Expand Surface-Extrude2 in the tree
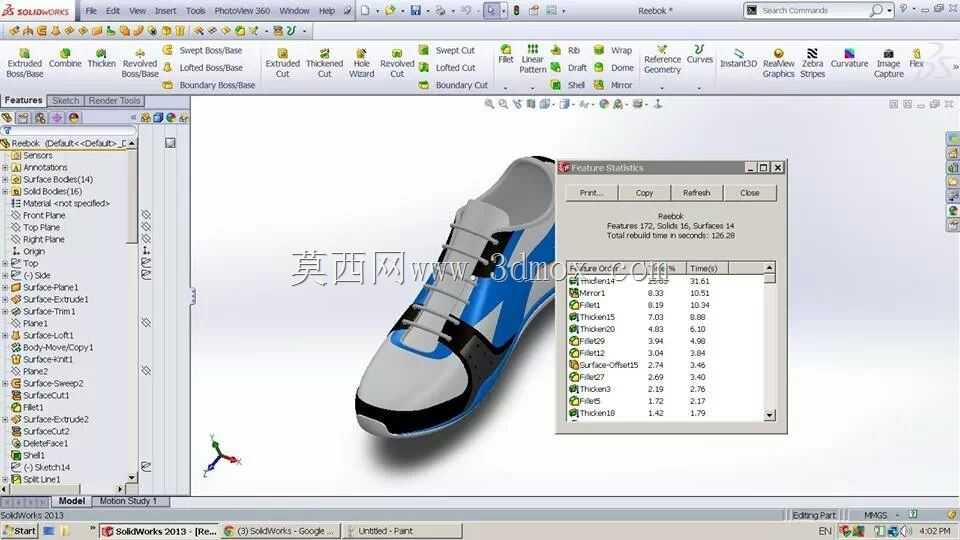Screen dimensions: 960x540 pos(5,419)
